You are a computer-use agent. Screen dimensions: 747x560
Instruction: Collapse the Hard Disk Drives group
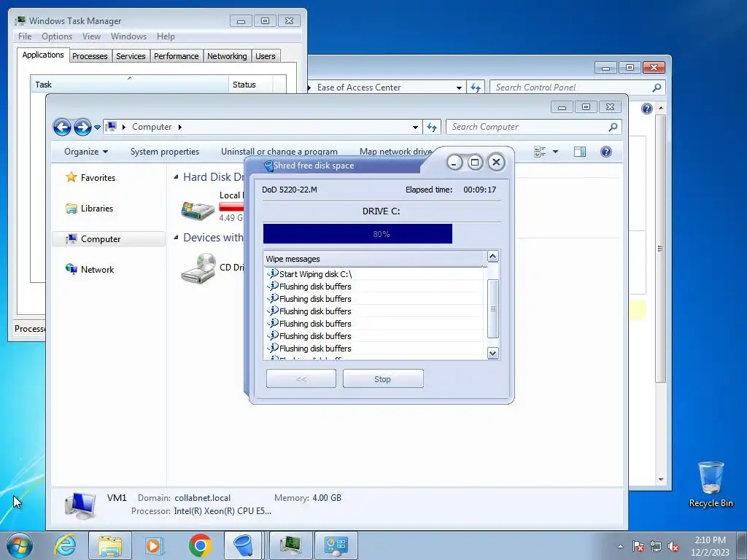click(x=177, y=177)
